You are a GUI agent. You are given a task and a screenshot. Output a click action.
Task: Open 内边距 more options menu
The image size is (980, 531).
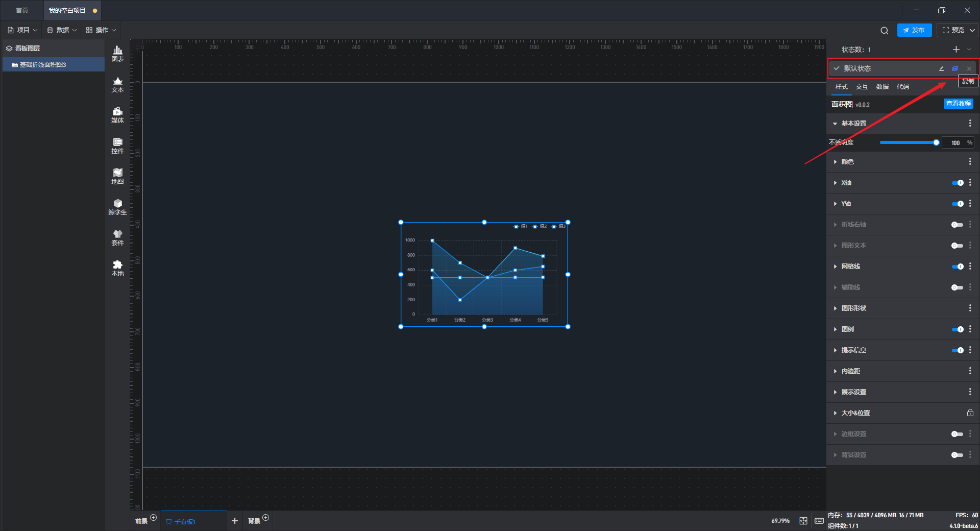coord(970,371)
